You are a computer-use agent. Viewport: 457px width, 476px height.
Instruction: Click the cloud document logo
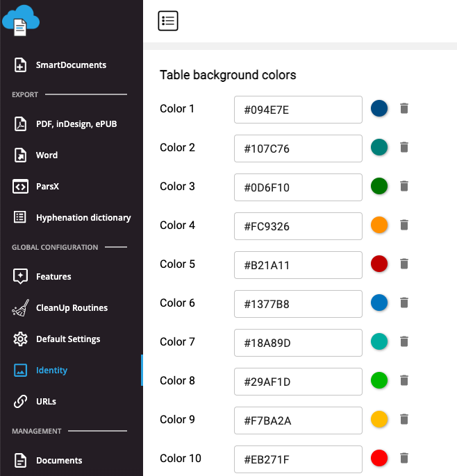tap(21, 21)
